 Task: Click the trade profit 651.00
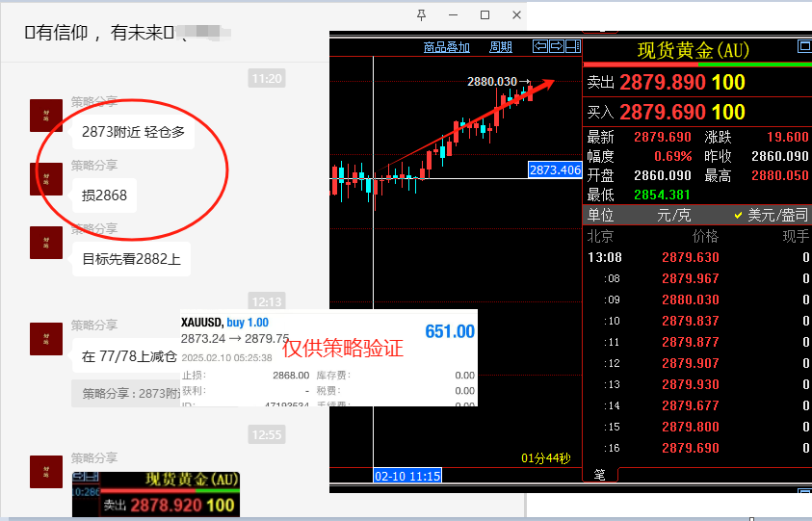coord(450,331)
